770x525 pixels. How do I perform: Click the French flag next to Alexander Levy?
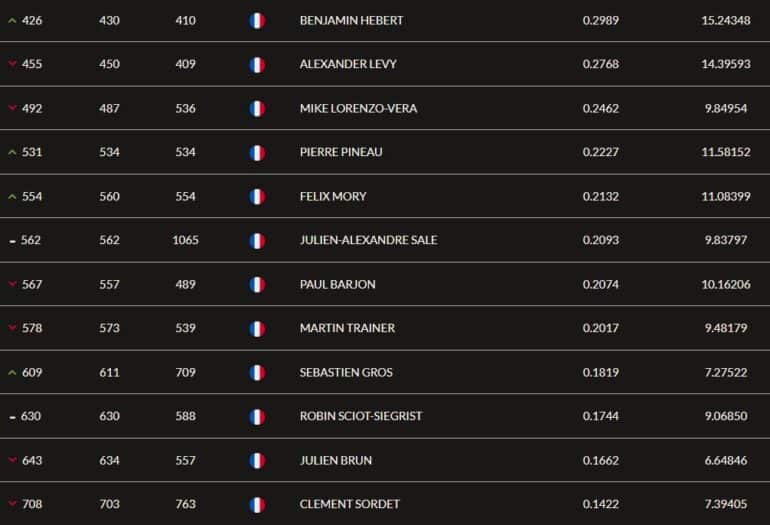click(x=257, y=64)
